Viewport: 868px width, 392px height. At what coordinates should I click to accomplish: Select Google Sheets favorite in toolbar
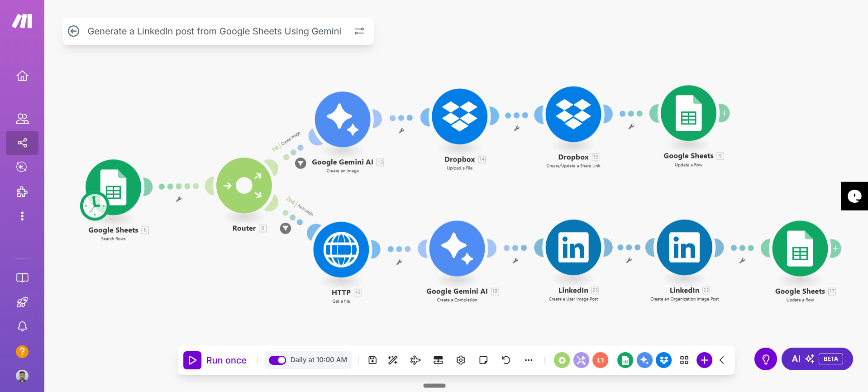click(625, 360)
